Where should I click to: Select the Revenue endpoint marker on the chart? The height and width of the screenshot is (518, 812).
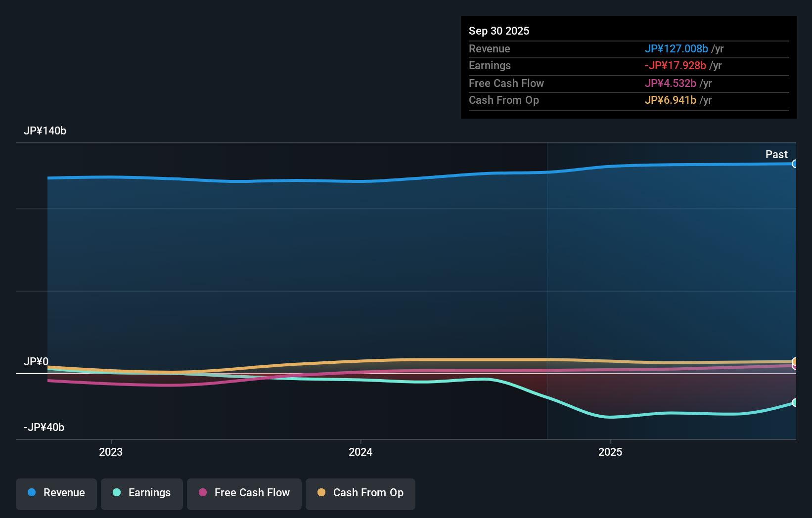tap(795, 163)
